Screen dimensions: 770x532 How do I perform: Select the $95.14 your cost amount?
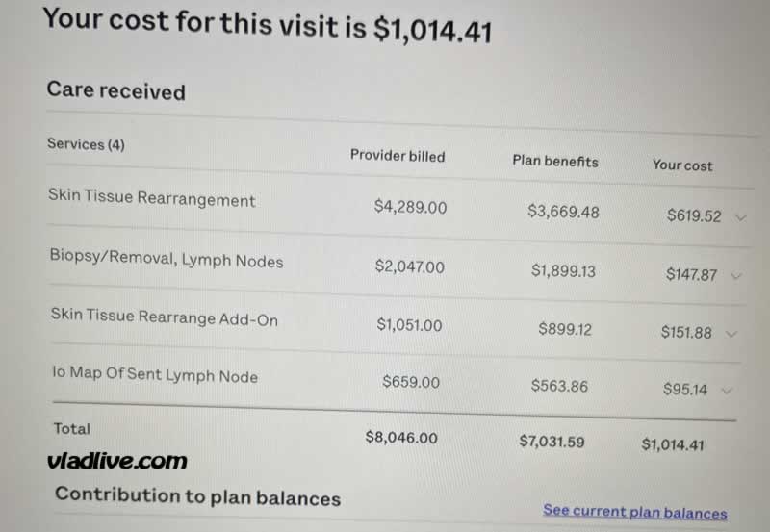pos(685,390)
